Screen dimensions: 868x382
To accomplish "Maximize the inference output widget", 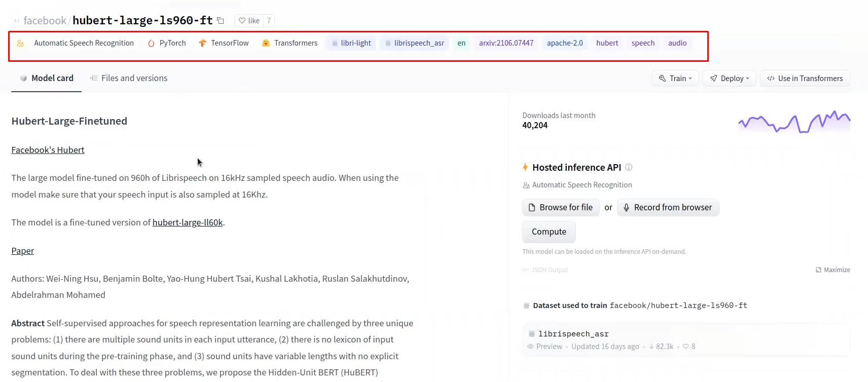I will pyautogui.click(x=833, y=270).
